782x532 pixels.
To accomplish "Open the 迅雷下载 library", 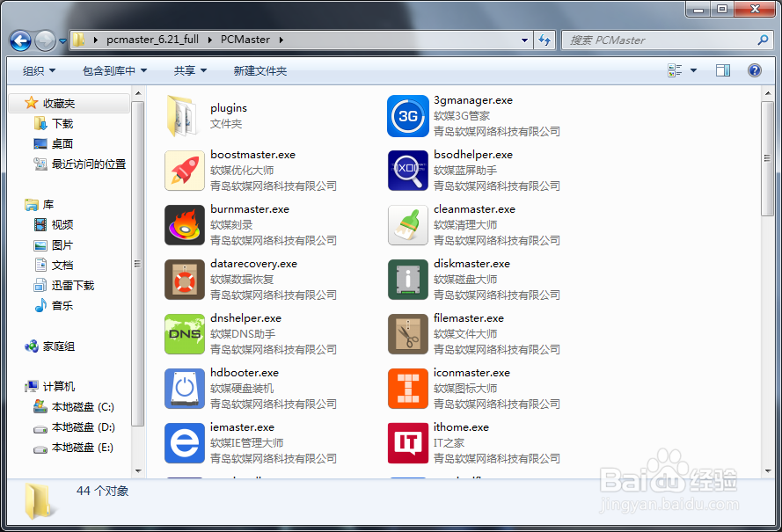I will point(73,285).
